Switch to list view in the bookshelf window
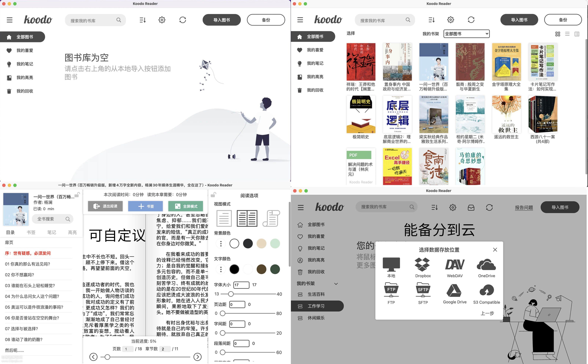The height and width of the screenshot is (364, 588). click(x=567, y=34)
